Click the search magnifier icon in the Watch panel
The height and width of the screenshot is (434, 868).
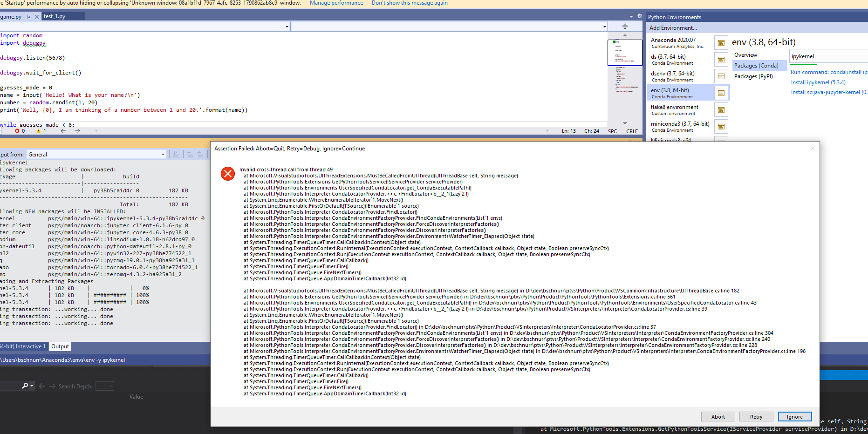tap(26, 386)
